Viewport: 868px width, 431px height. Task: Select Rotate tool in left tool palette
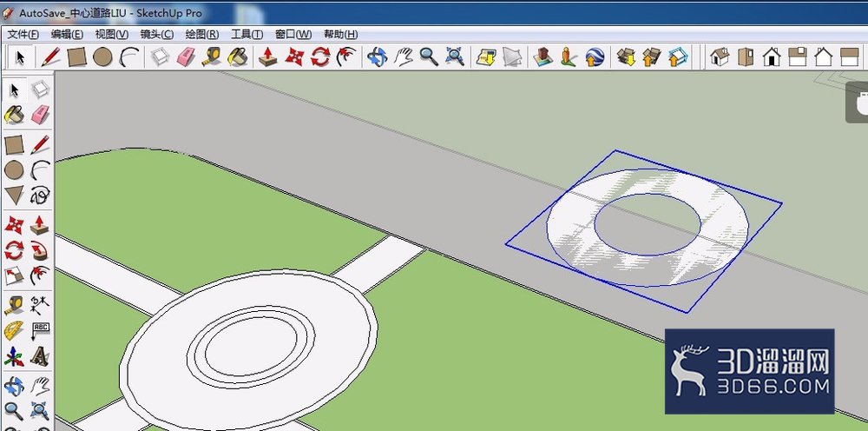tap(14, 250)
